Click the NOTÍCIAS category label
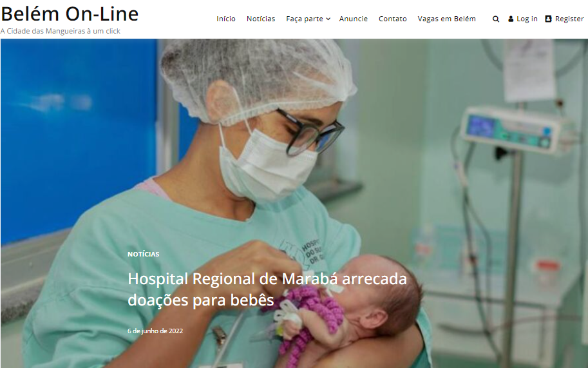The image size is (588, 368). point(143,255)
